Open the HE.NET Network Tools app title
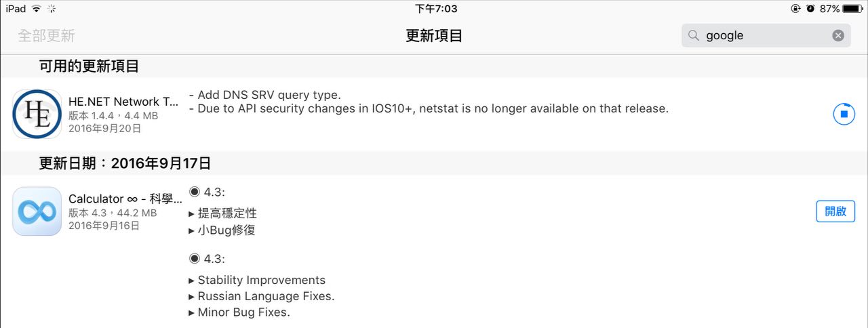The height and width of the screenshot is (328, 868). tap(123, 102)
